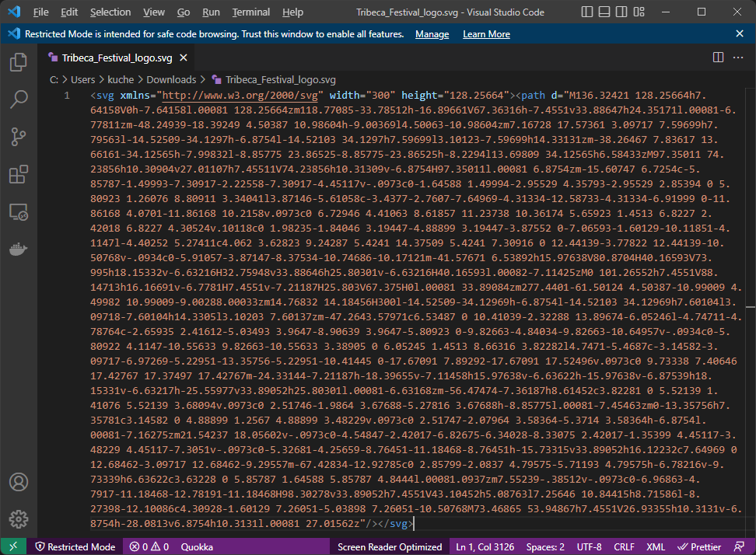This screenshot has height=555, width=756.
Task: Open the Extensions view
Action: pyautogui.click(x=19, y=174)
